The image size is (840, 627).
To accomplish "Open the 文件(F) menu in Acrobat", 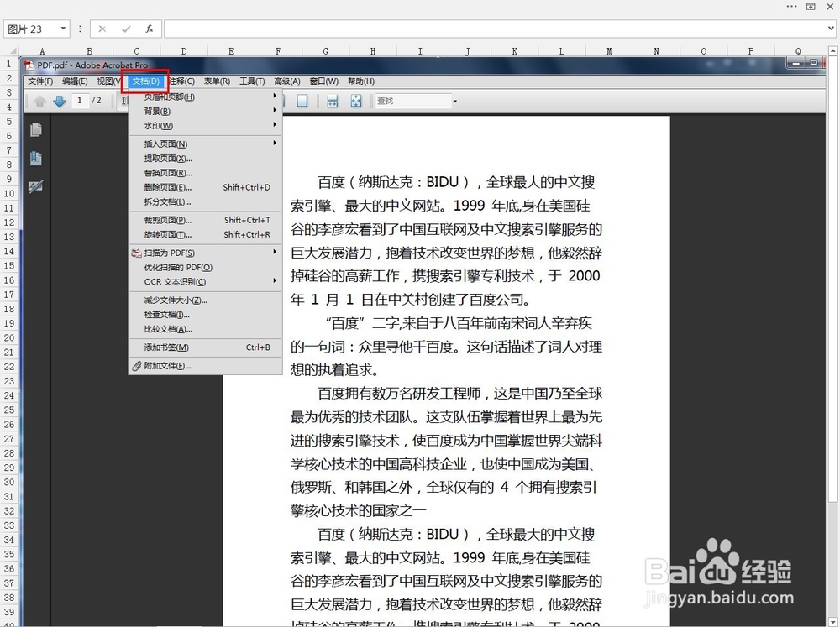I will tap(40, 81).
